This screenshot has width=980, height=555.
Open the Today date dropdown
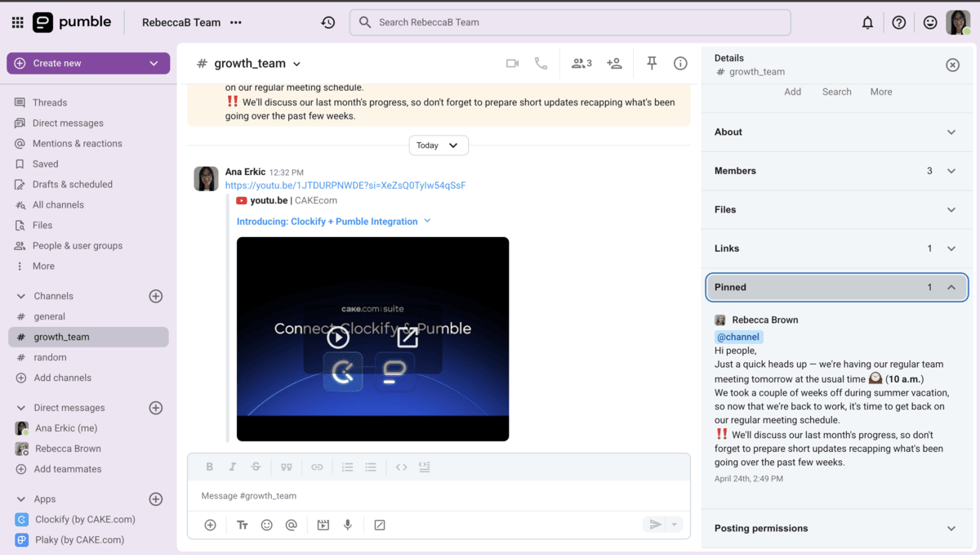[438, 145]
